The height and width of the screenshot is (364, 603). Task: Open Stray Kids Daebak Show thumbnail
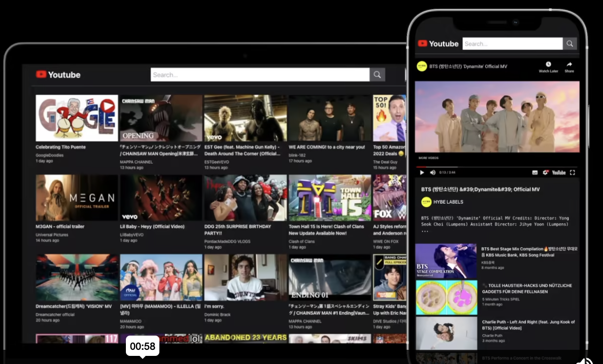pos(390,277)
